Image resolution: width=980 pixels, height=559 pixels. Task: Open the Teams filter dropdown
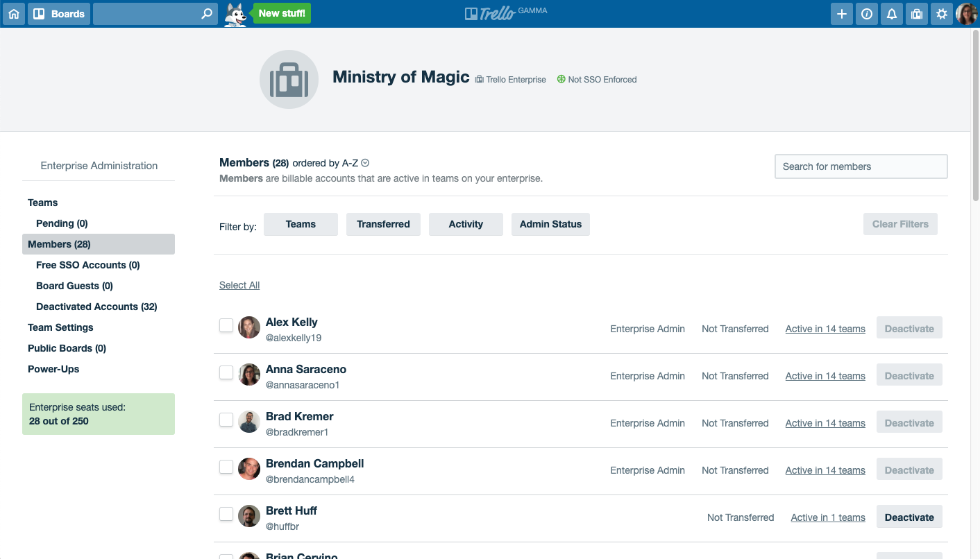(301, 224)
